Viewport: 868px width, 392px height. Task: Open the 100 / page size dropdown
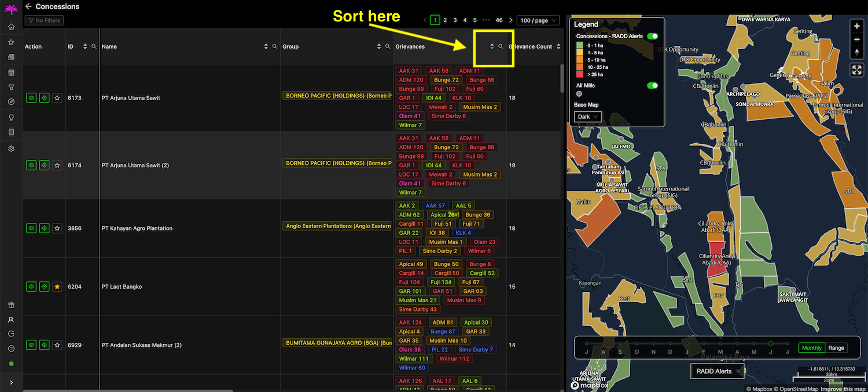(538, 20)
